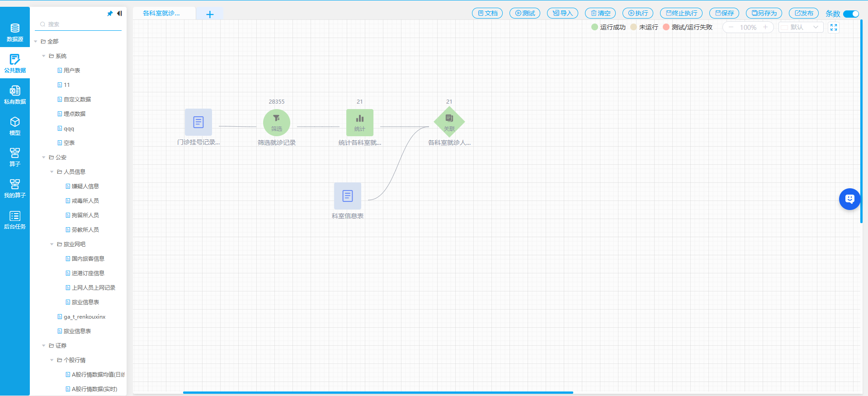Pin the data tree panel
Image resolution: width=868 pixels, height=396 pixels.
[109, 14]
